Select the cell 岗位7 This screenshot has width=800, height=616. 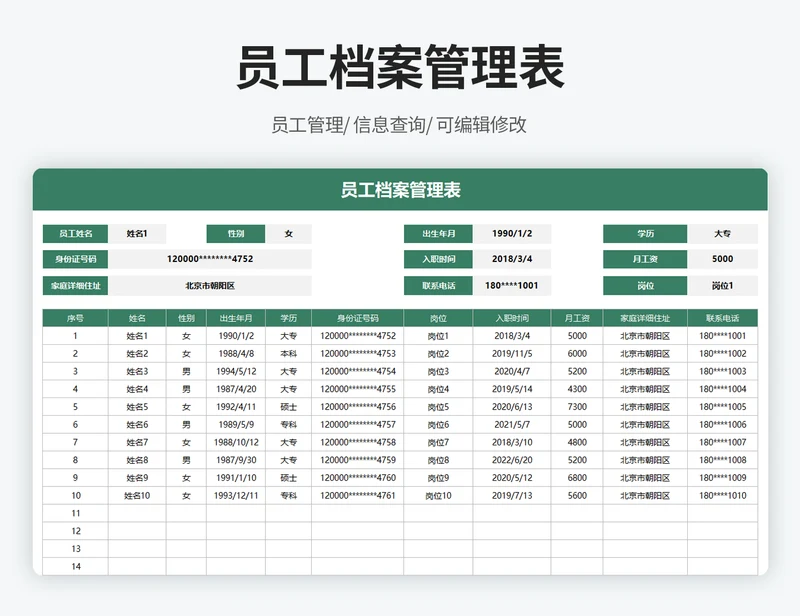pos(438,442)
